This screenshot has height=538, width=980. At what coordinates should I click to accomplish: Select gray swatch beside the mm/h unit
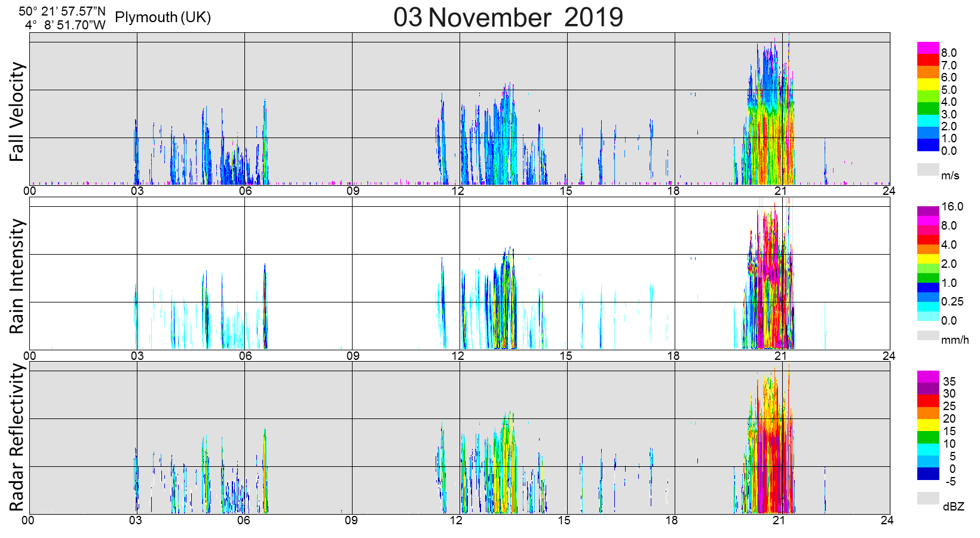[928, 335]
